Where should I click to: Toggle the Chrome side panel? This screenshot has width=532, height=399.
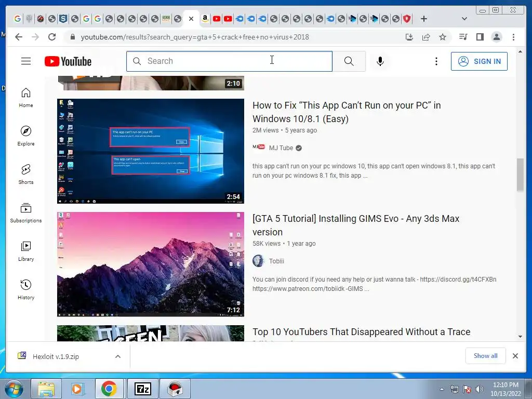point(480,37)
